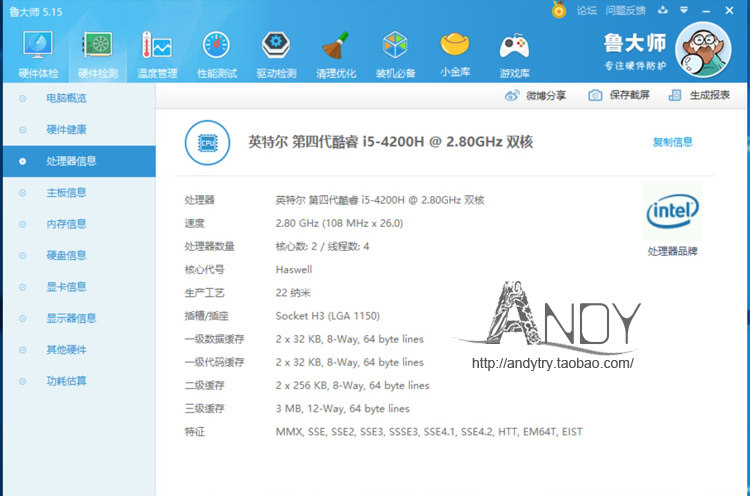Click the blue CPU chip icon
Screen dimensions: 750x496
[208, 143]
